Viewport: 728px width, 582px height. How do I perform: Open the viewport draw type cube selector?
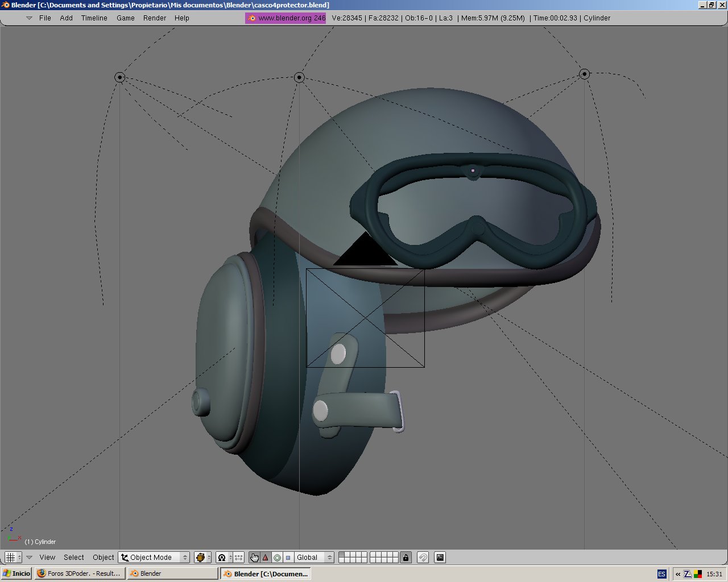pos(202,558)
